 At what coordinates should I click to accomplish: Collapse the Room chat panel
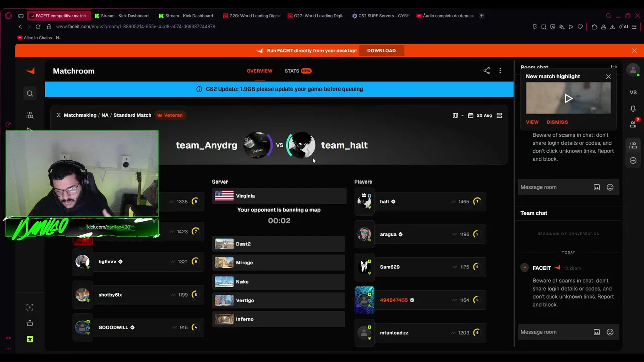[614, 67]
